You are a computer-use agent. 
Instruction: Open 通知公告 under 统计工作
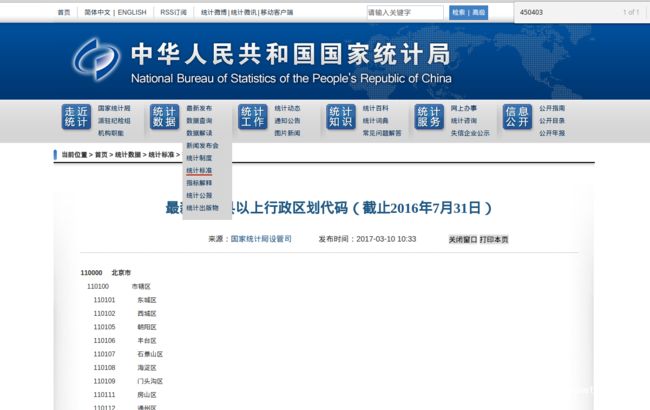[x=287, y=121]
